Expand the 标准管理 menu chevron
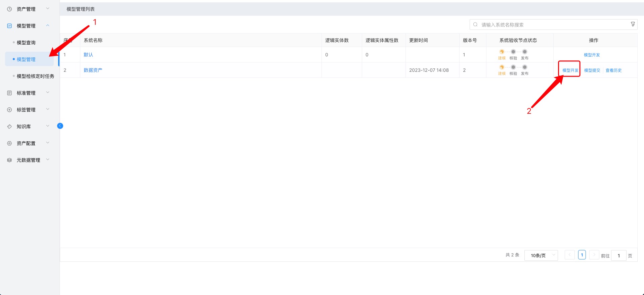Screen dimensions: 644x295 coord(48,93)
